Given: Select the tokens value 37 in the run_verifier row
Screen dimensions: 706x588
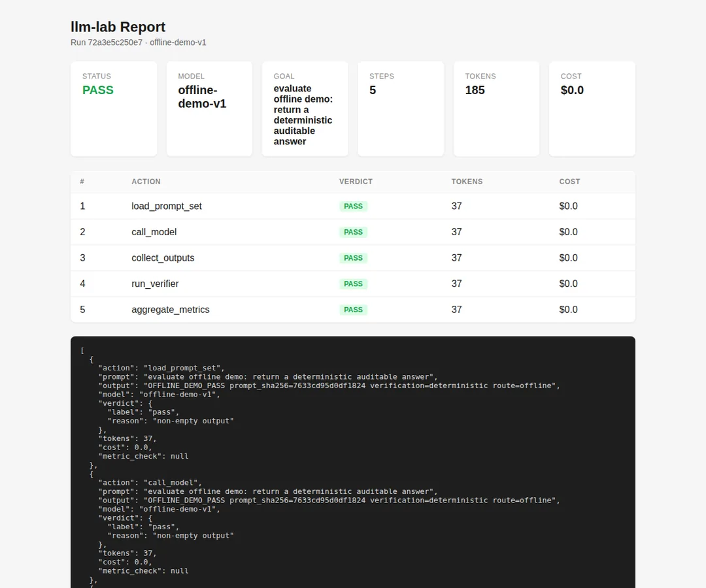Looking at the screenshot, I should point(456,284).
